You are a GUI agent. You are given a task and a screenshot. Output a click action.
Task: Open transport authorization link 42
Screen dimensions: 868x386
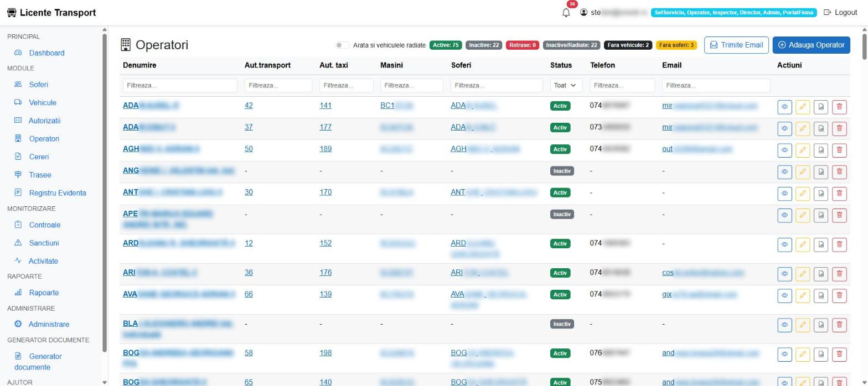click(x=249, y=106)
